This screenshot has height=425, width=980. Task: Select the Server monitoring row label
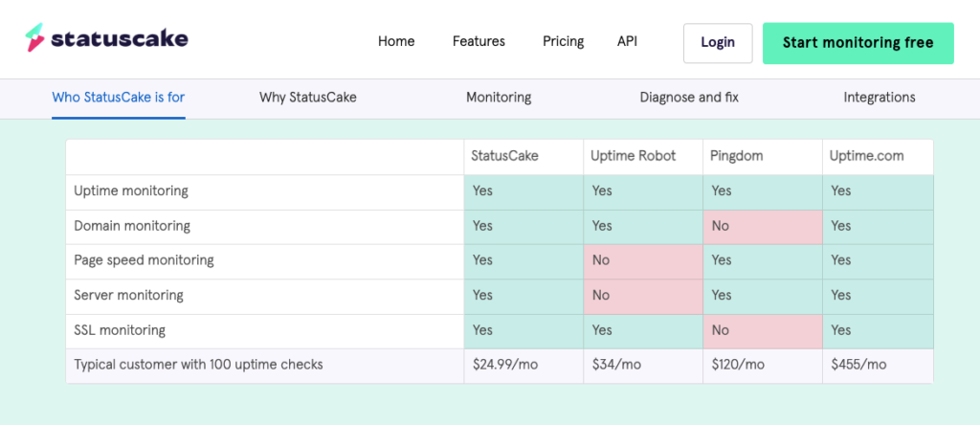tap(129, 295)
